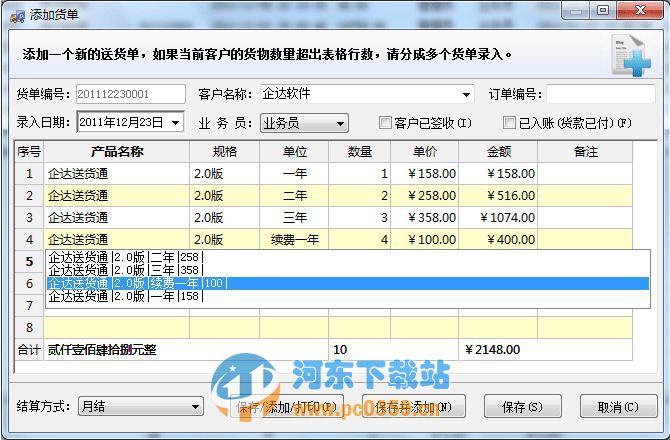
Task: Check the 已入账(货款已付) checkbox
Action: pyautogui.click(x=508, y=123)
